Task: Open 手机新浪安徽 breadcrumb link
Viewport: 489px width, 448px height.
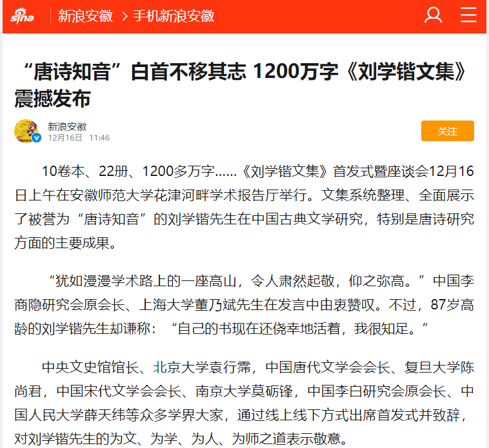Action: click(x=174, y=16)
